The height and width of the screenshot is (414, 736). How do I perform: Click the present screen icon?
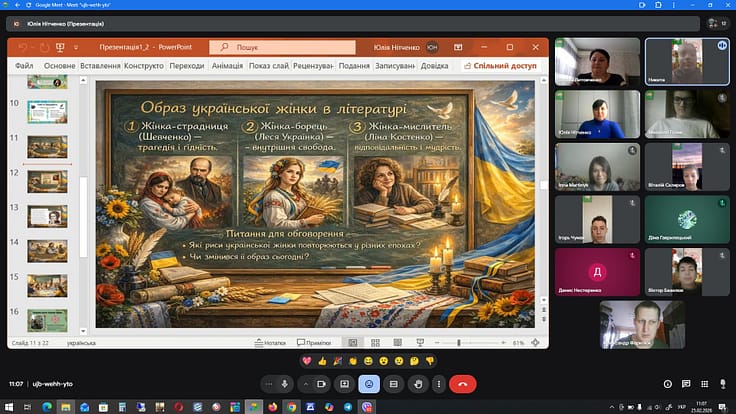345,383
